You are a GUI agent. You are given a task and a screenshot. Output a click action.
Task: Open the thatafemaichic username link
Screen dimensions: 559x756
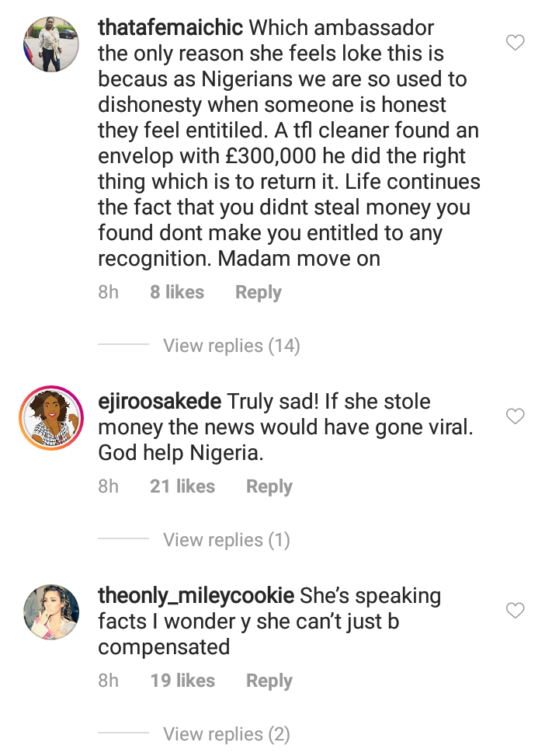coord(171,29)
